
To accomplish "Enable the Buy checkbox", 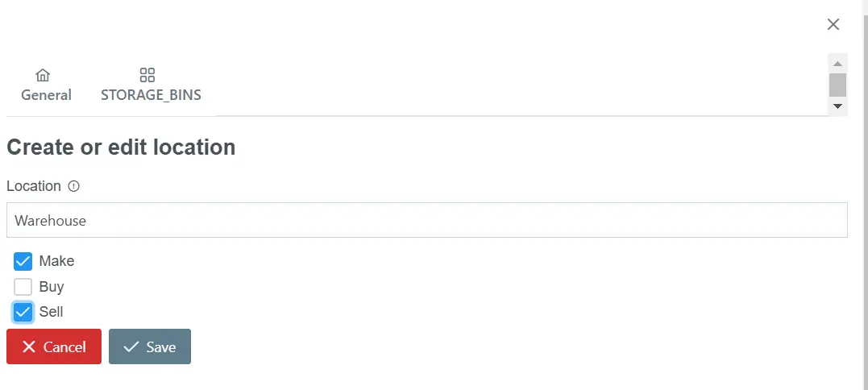I will point(23,287).
